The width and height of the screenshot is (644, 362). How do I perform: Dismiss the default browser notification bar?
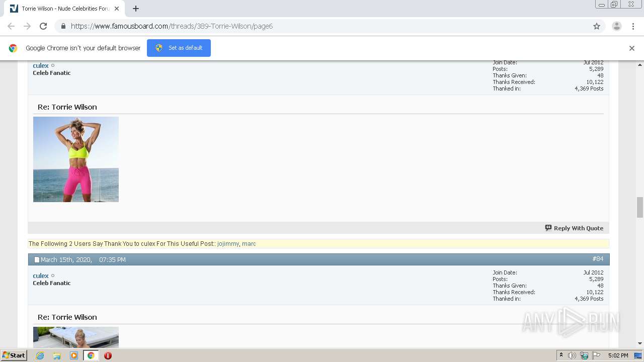(632, 48)
